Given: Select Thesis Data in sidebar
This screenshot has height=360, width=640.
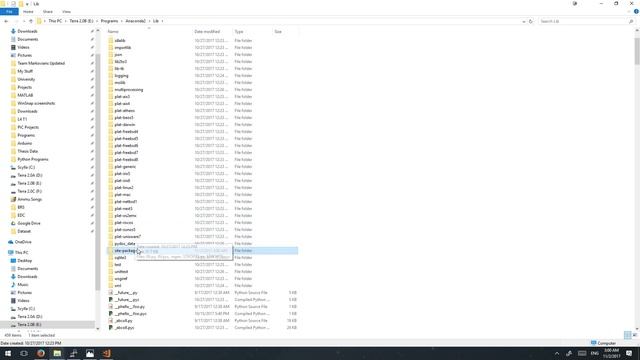Looking at the screenshot, I should [27, 151].
